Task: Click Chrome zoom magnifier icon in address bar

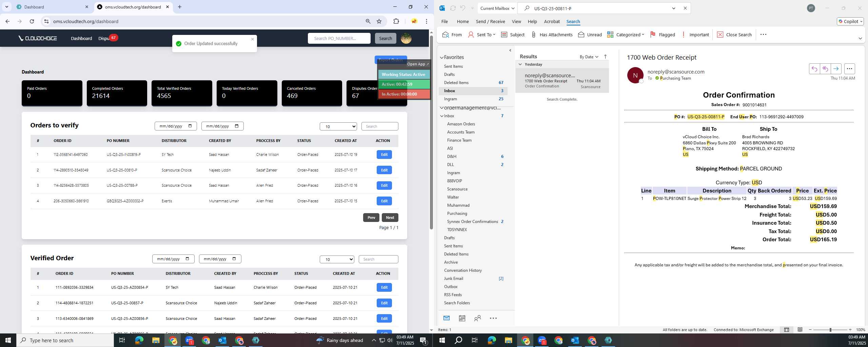Action: [x=368, y=21]
